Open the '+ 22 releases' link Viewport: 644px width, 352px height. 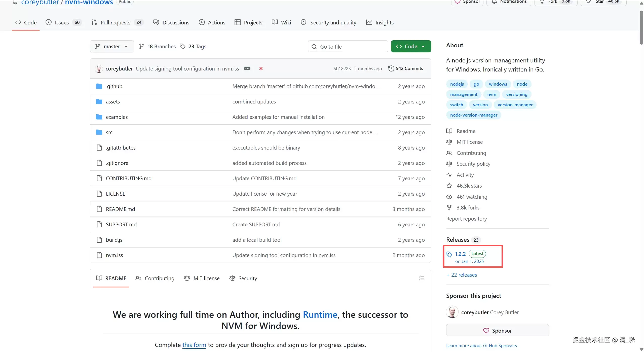(462, 275)
